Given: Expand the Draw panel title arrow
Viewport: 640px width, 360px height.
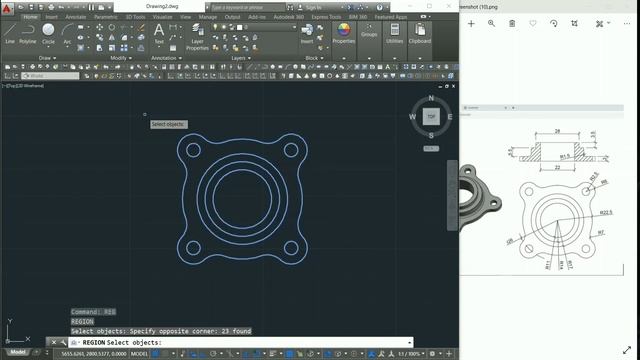Looking at the screenshot, I should 55,58.
